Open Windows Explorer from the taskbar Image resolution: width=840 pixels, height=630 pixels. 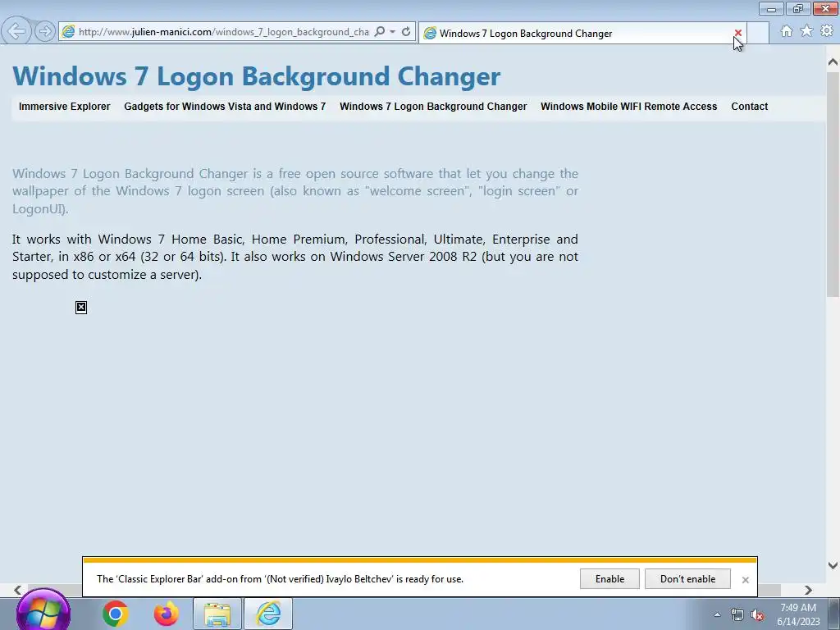tap(217, 614)
